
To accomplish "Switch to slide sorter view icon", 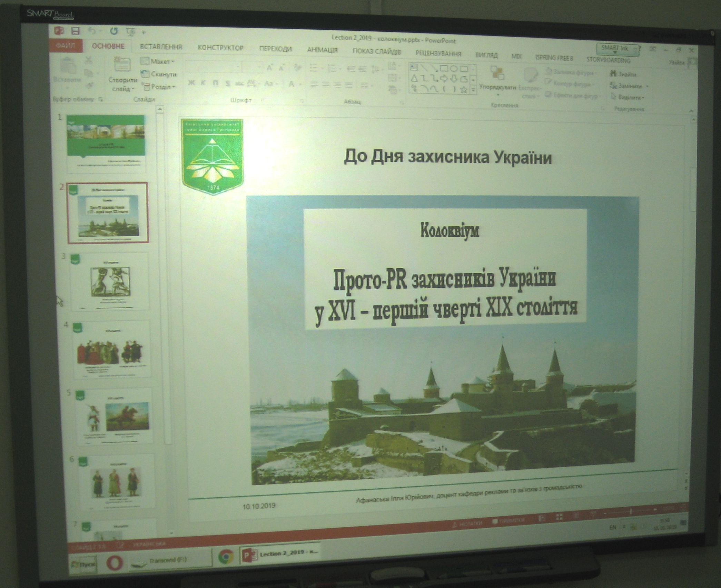I will [x=559, y=517].
